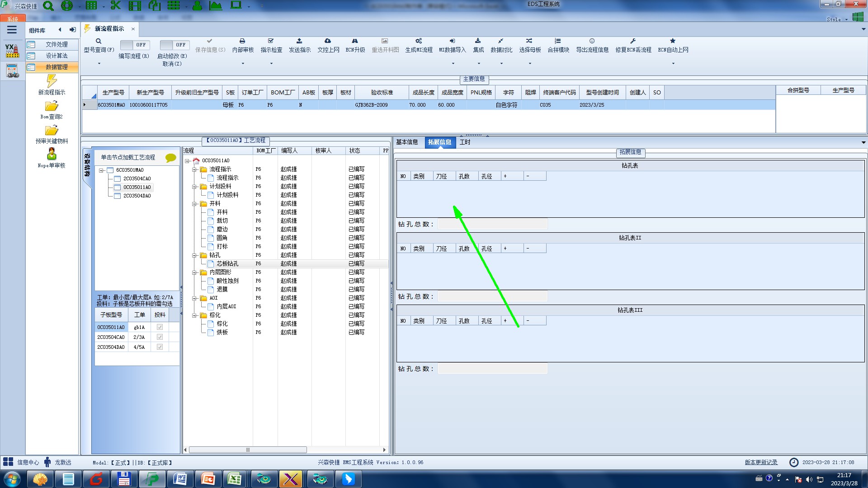The image size is (868, 488).
Task: Switch to 拓展信息 tab
Action: pyautogui.click(x=439, y=142)
